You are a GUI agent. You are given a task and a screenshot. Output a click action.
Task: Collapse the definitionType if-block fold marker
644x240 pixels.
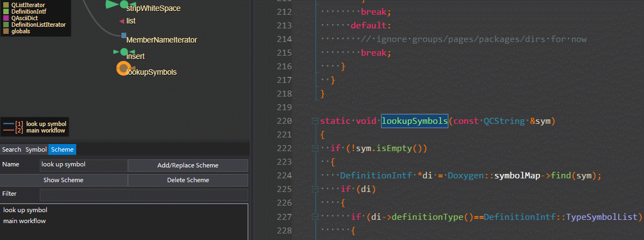(x=315, y=217)
